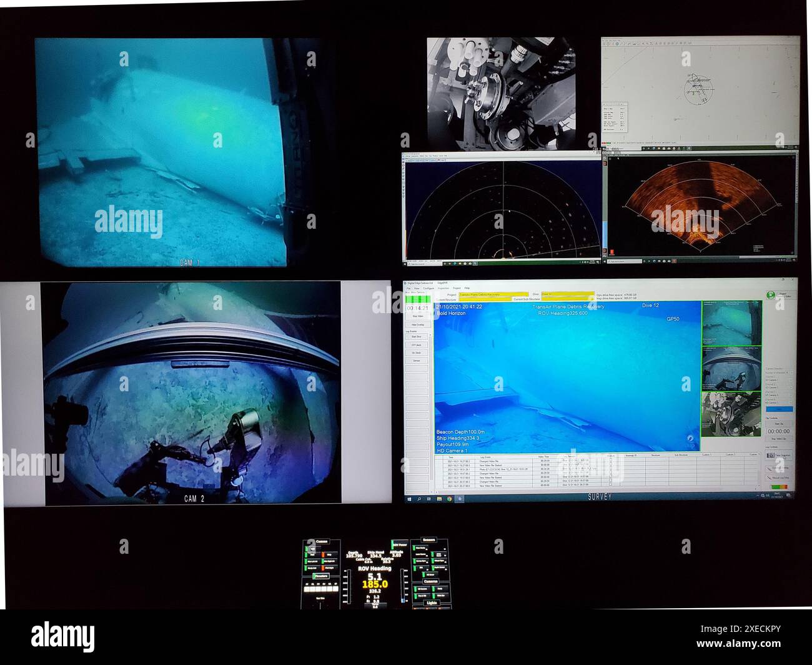
Task: Log a Start Dive event
Action: pos(417,337)
